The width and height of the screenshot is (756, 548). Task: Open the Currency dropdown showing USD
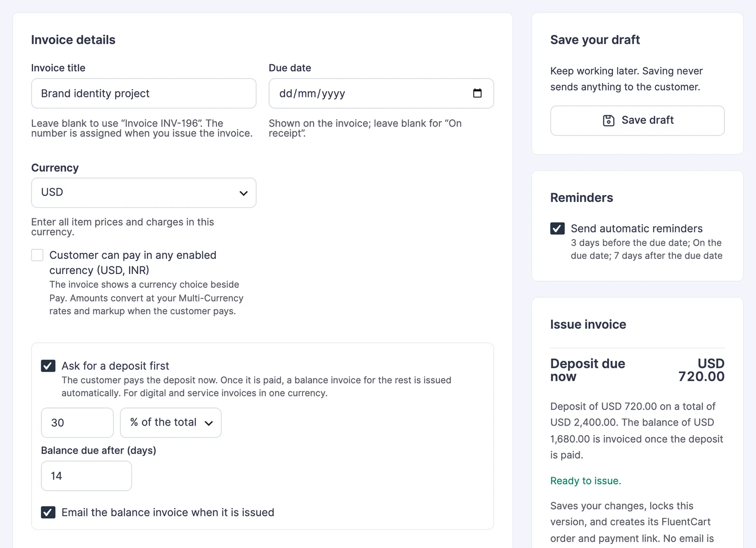tap(144, 193)
